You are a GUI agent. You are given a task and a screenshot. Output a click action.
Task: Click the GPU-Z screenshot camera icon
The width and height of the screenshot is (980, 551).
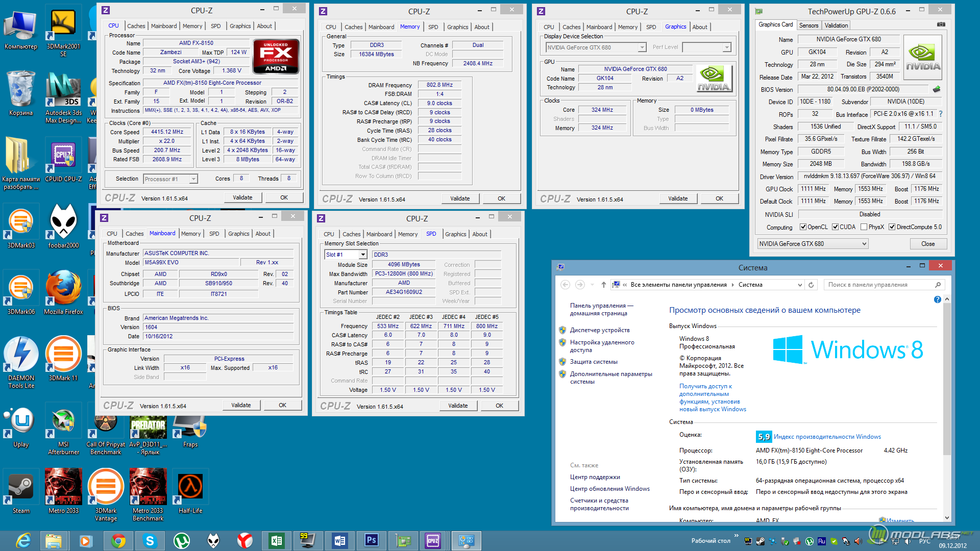(941, 24)
